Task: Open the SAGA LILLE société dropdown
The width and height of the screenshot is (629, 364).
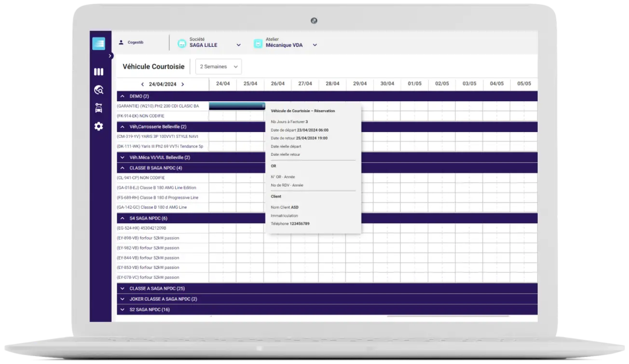Action: click(238, 45)
